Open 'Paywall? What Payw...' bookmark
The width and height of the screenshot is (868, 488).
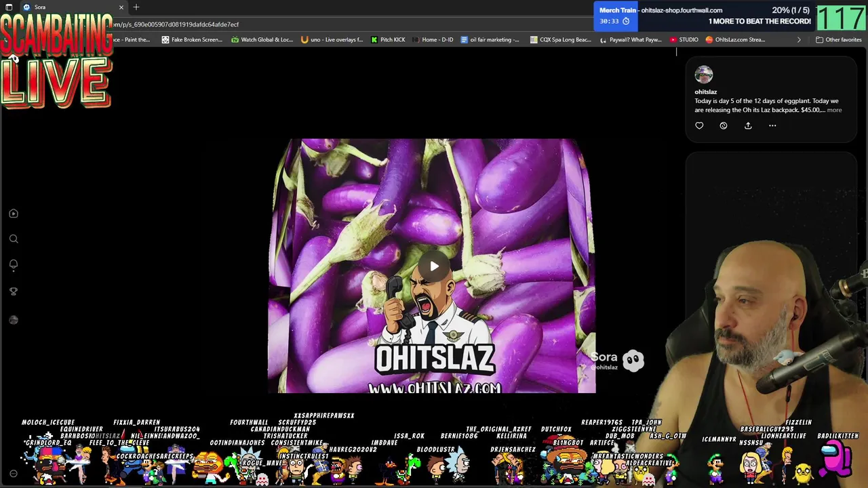631,39
